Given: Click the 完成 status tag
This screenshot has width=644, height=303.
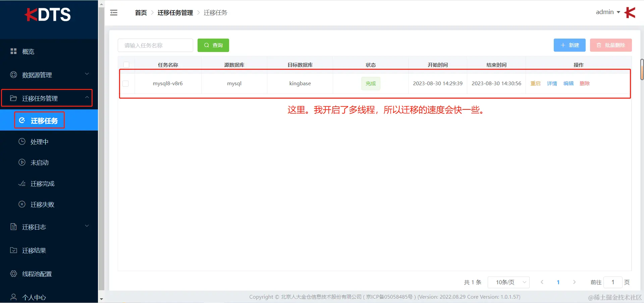Looking at the screenshot, I should (371, 84).
